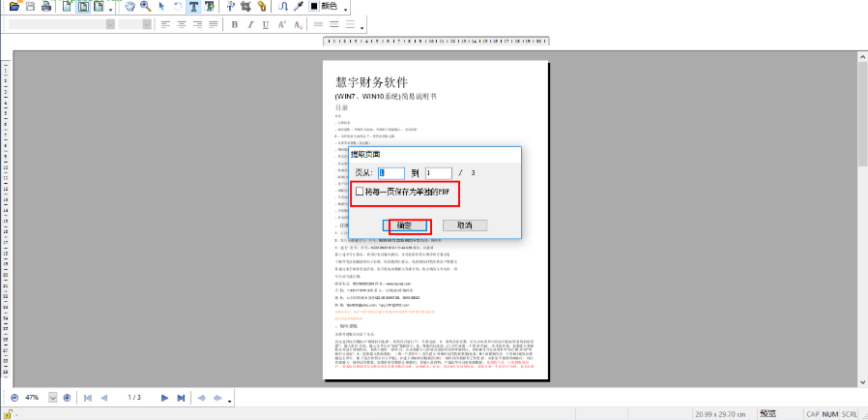
Task: Select the Text edit T tool
Action: 193,7
